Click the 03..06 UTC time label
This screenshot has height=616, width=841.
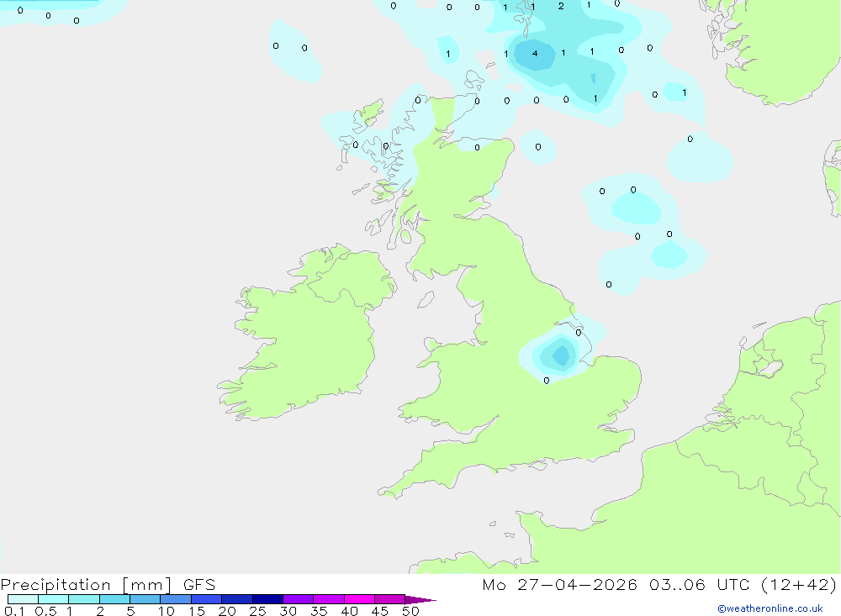tap(698, 584)
